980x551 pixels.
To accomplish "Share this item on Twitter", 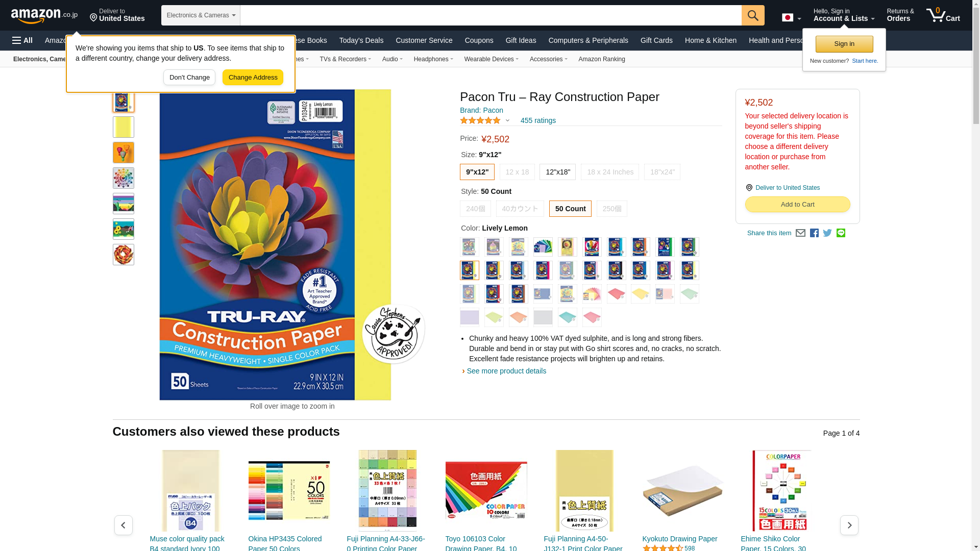I will tap(827, 233).
